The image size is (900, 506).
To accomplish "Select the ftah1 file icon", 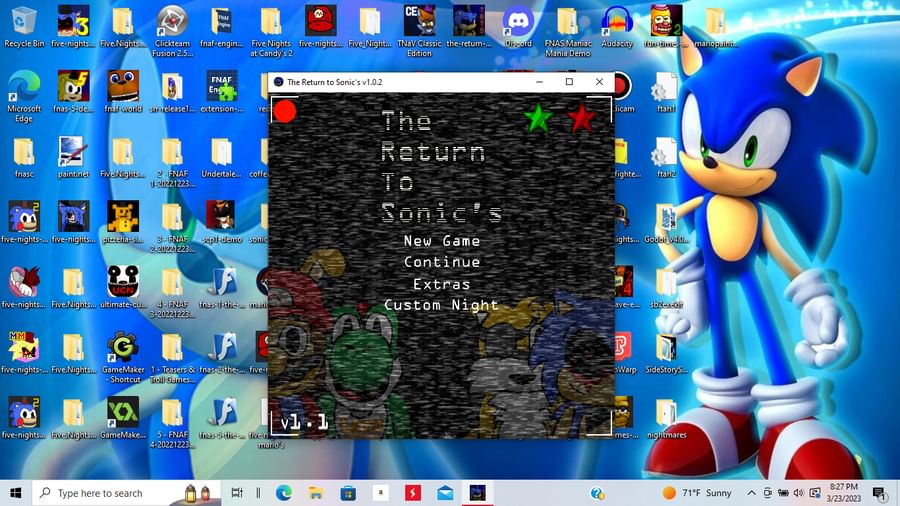I will (x=666, y=92).
